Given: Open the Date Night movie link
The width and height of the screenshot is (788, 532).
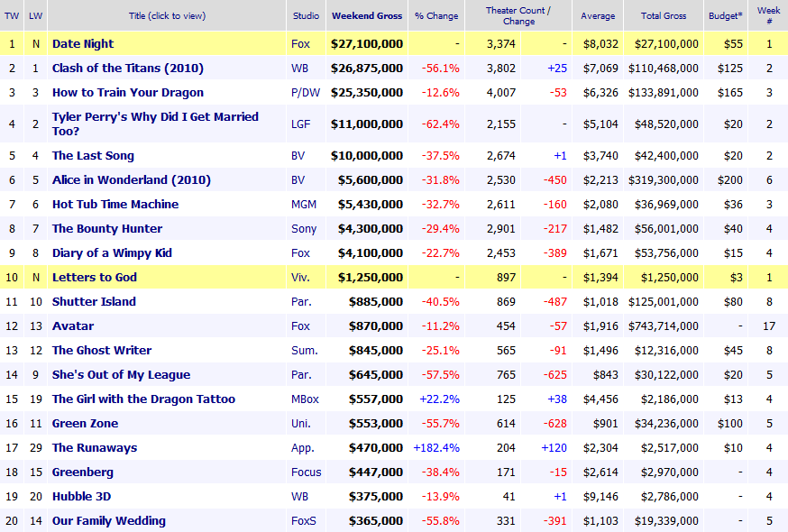Looking at the screenshot, I should (83, 44).
